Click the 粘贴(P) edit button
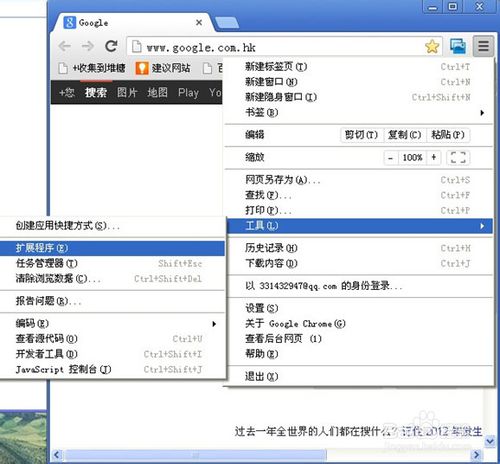The image size is (500, 464). pyautogui.click(x=448, y=135)
